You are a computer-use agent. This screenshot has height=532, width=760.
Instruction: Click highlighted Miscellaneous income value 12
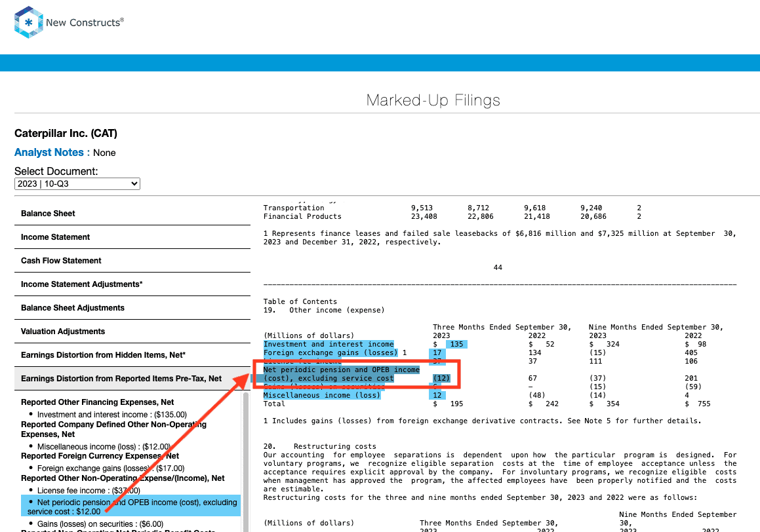point(437,396)
